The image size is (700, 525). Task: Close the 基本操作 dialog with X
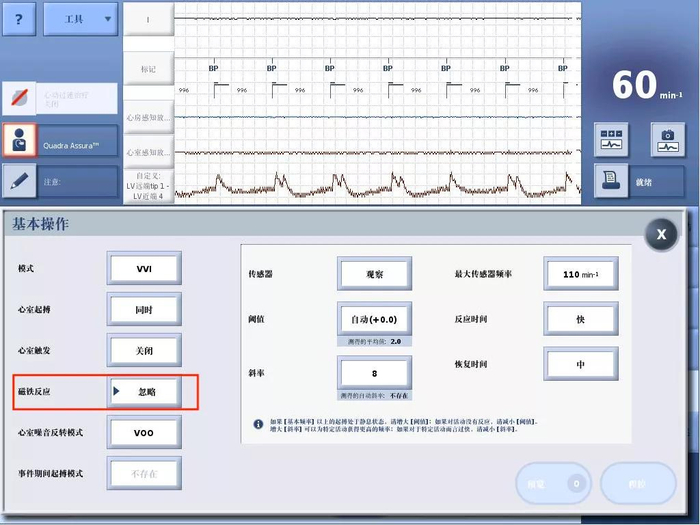coord(661,234)
